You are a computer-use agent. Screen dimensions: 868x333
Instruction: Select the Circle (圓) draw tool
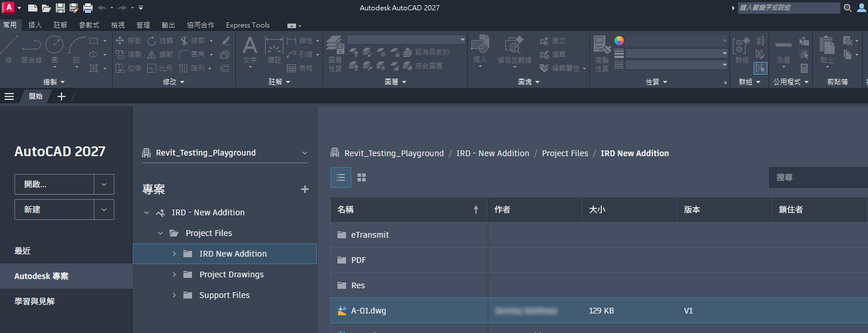pos(55,49)
